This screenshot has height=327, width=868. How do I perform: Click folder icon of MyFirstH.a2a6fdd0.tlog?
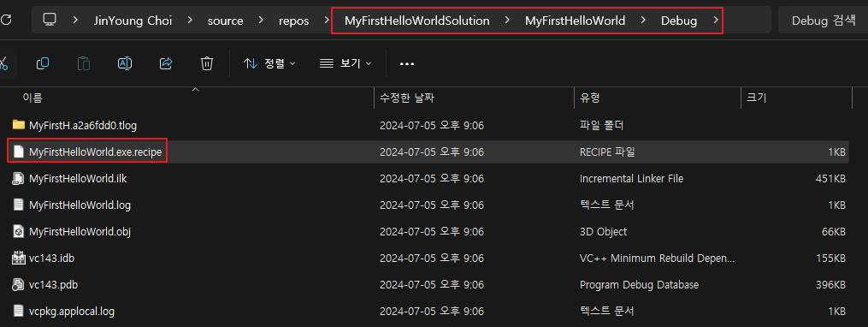point(19,125)
